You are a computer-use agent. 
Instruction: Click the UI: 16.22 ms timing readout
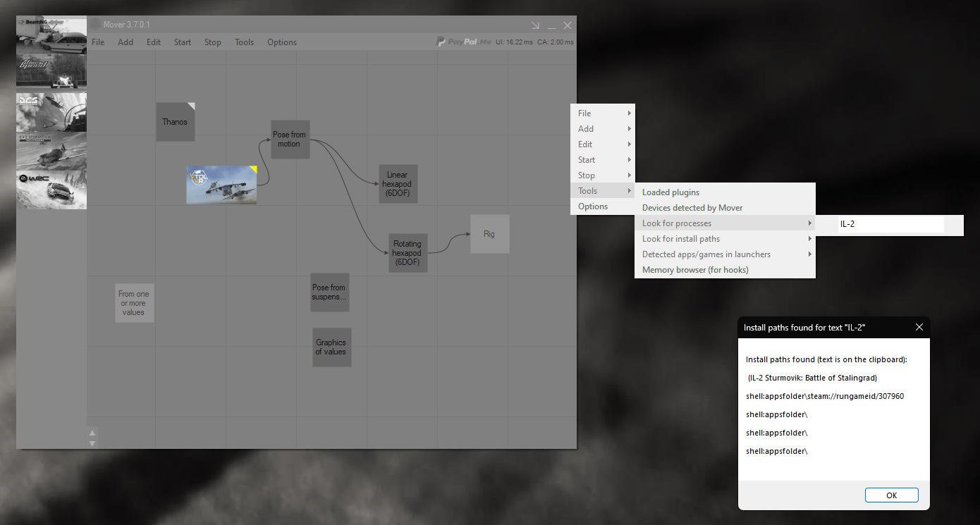click(515, 42)
